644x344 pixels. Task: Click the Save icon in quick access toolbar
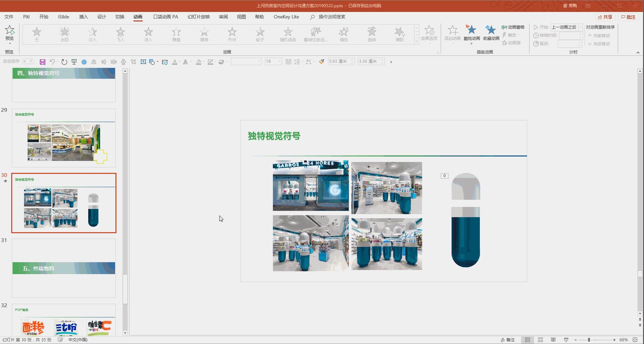pyautogui.click(x=43, y=62)
